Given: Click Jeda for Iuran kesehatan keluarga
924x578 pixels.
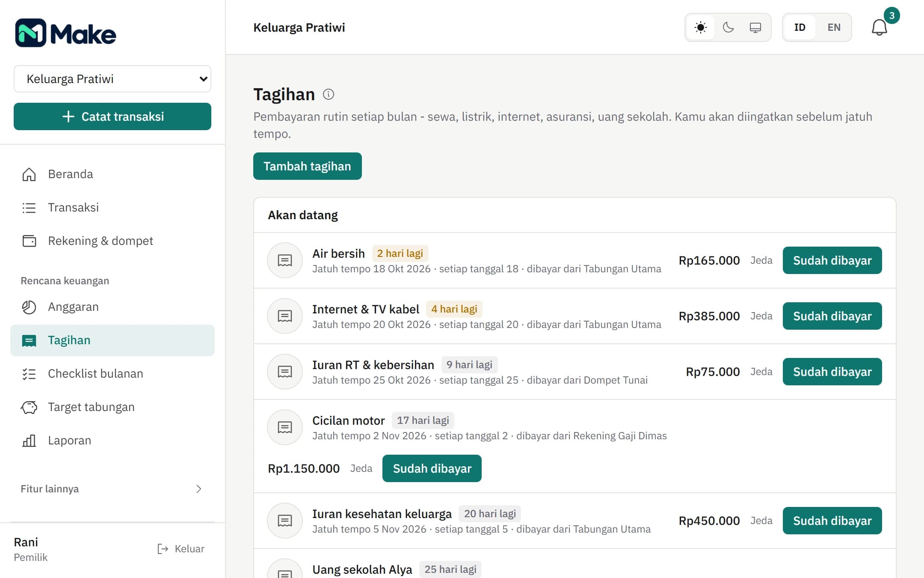Looking at the screenshot, I should 761,521.
